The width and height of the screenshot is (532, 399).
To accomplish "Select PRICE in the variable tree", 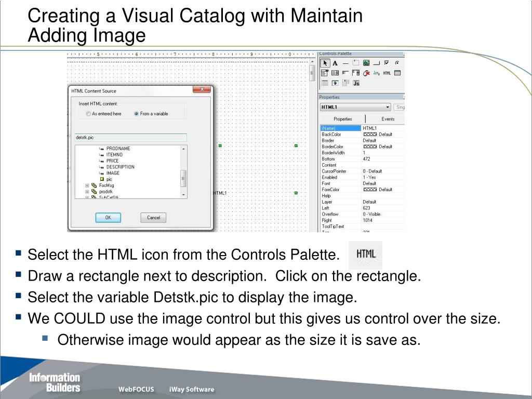I will coord(113,161).
